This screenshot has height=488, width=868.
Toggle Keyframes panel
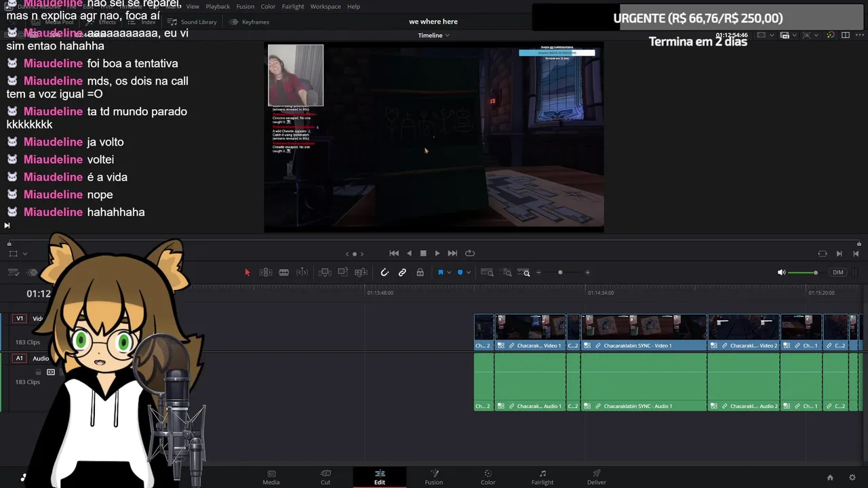tap(250, 22)
